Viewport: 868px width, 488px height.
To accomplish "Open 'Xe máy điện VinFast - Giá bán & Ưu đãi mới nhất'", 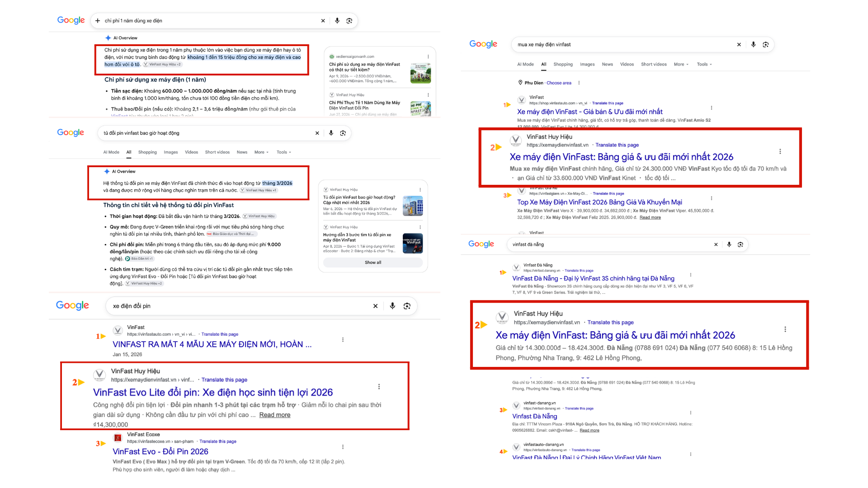I will point(590,112).
